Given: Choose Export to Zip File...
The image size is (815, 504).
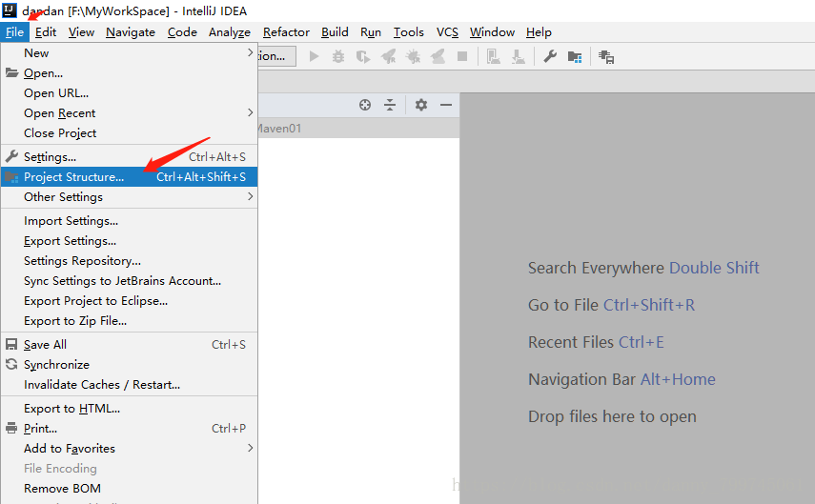Looking at the screenshot, I should [x=129, y=321].
